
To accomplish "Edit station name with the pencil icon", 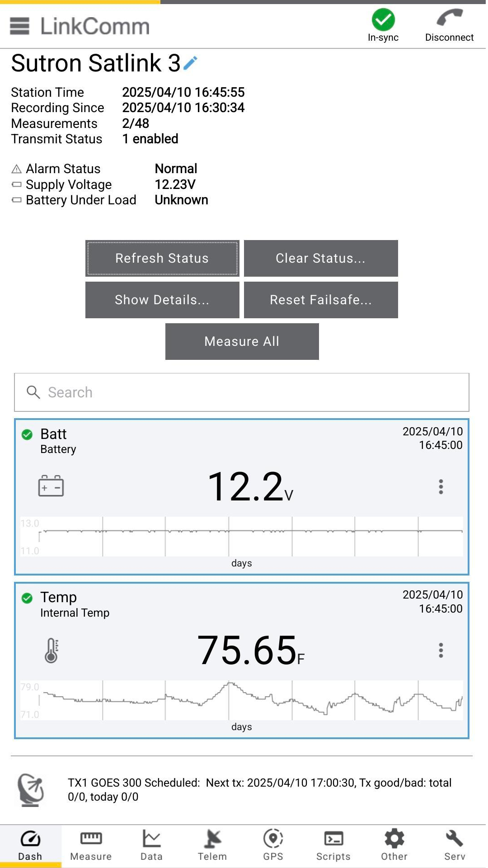I will pos(191,63).
